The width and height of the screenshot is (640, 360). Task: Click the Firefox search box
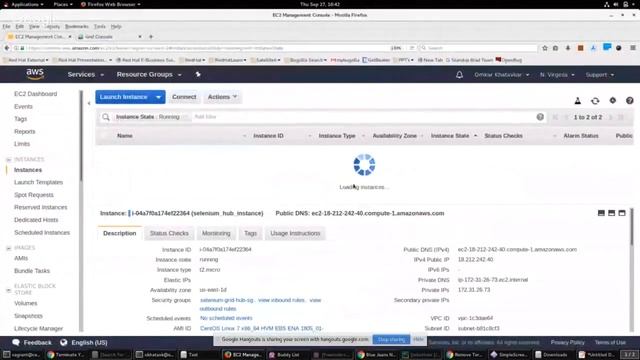[x=478, y=48]
